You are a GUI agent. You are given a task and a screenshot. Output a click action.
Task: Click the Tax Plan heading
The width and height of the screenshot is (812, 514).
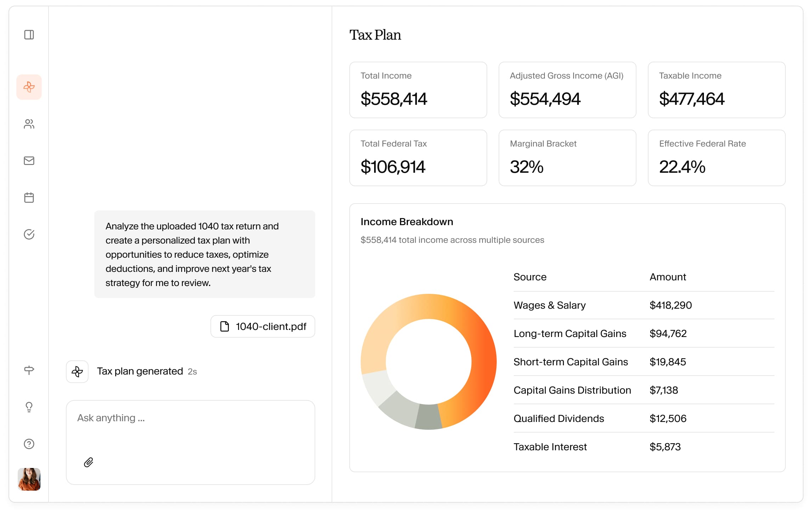[375, 35]
